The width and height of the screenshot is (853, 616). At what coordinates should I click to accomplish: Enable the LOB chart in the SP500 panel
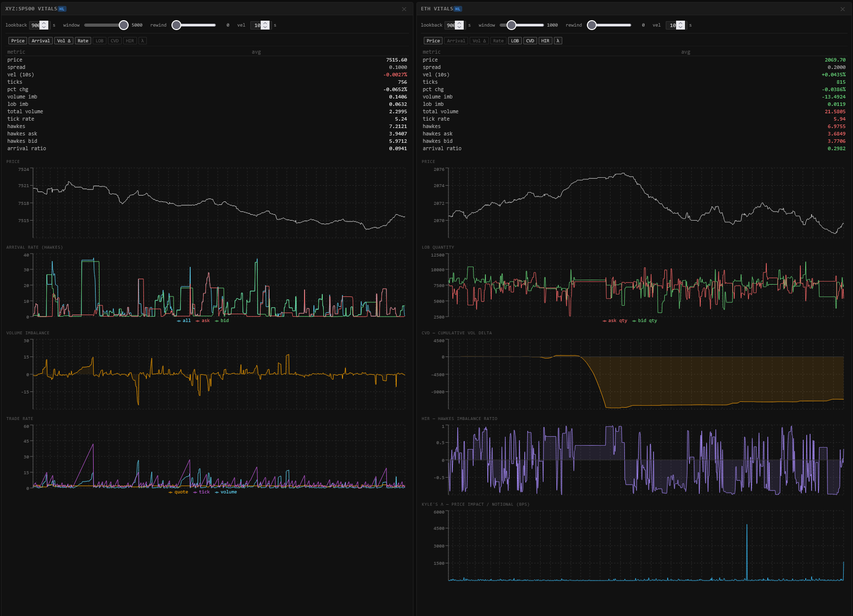coord(100,41)
